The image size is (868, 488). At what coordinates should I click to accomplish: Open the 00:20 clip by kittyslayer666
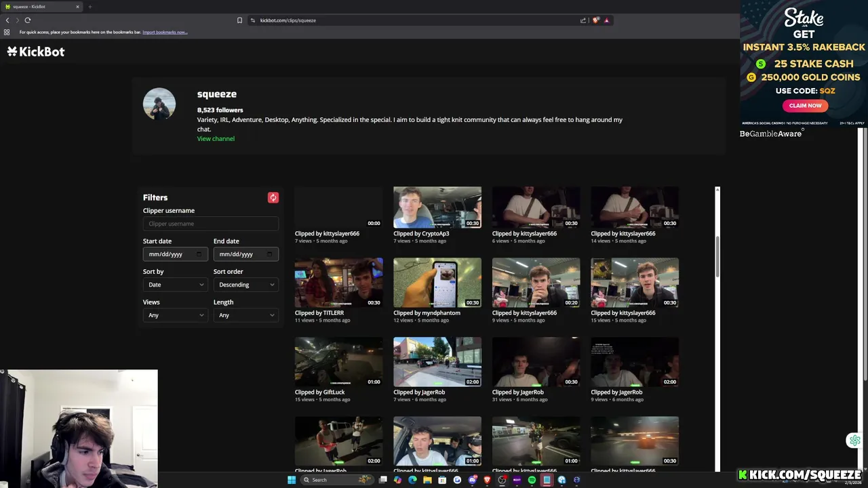pyautogui.click(x=536, y=282)
